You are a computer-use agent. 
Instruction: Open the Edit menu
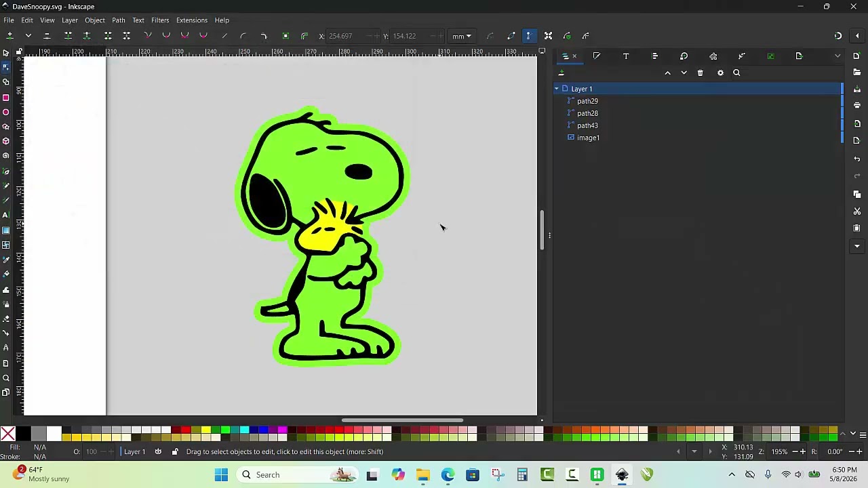click(x=27, y=20)
